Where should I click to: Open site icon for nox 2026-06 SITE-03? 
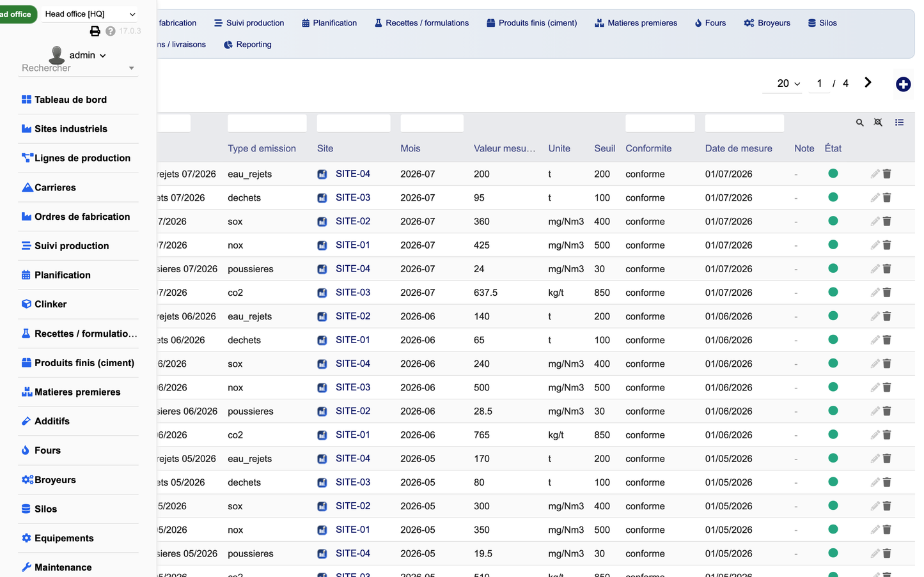322,387
